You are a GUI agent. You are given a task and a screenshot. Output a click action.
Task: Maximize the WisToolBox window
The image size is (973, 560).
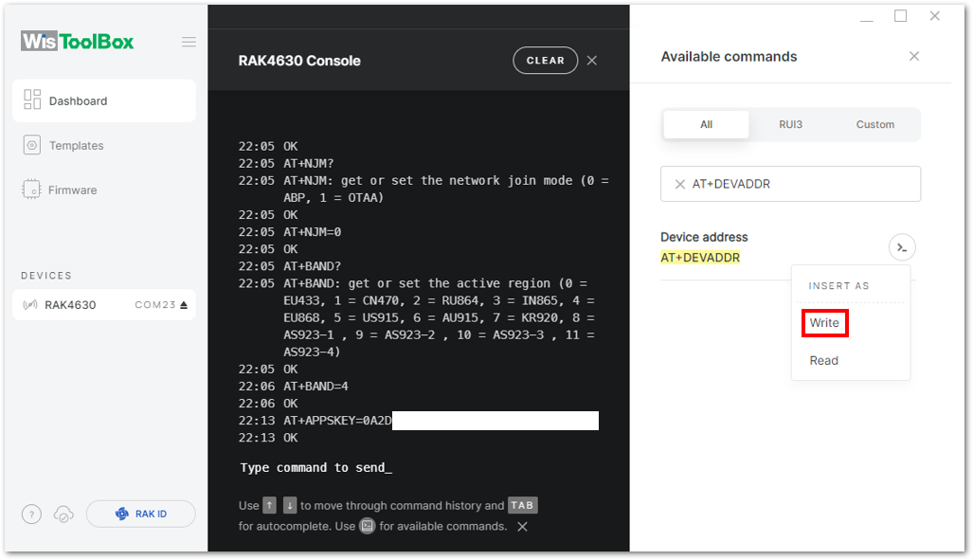click(x=900, y=16)
